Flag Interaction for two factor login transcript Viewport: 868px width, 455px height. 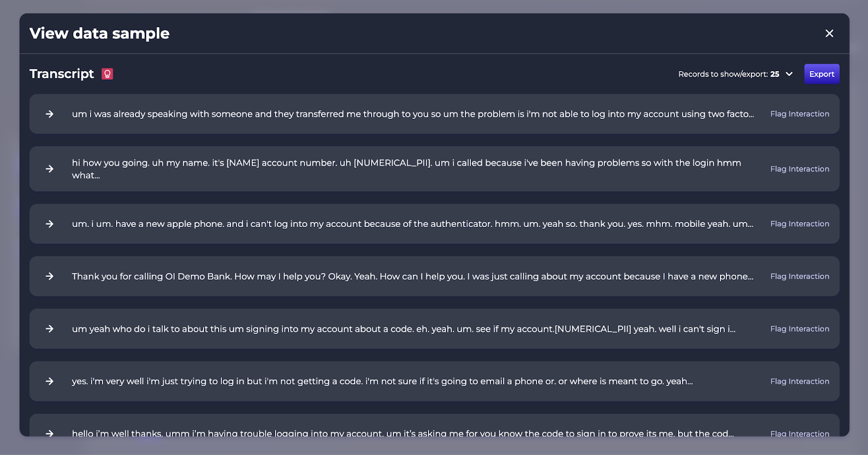pos(799,114)
